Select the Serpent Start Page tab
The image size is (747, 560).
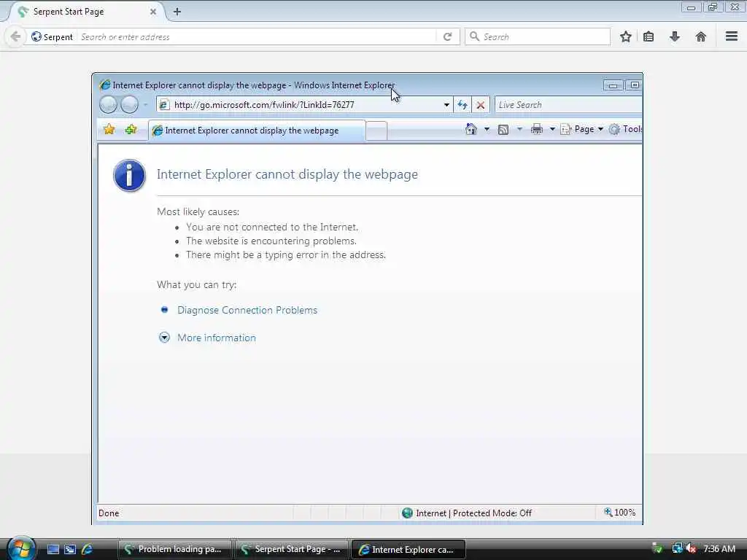(86, 12)
